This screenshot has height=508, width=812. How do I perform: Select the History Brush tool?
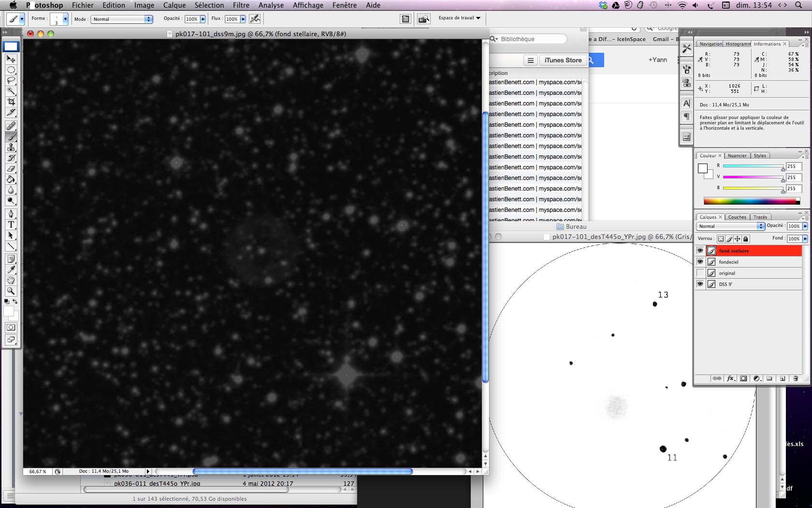11,158
